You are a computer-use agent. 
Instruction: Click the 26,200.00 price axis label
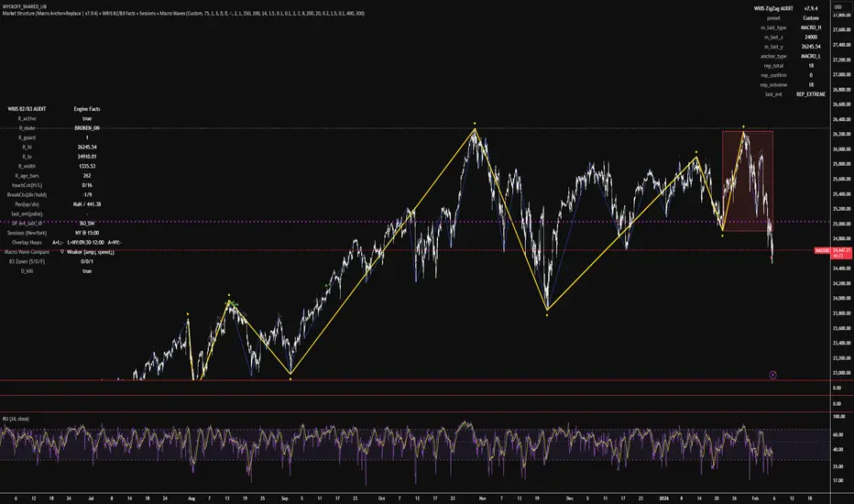pos(841,134)
